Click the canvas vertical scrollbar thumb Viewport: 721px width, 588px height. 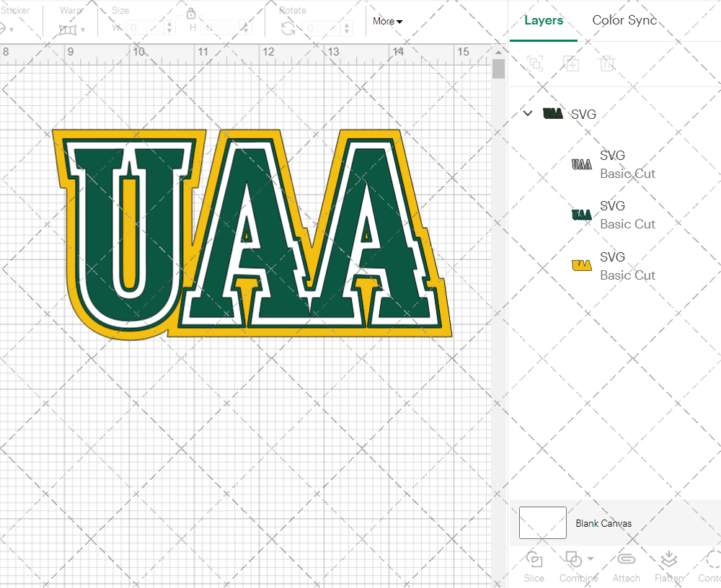(x=498, y=69)
